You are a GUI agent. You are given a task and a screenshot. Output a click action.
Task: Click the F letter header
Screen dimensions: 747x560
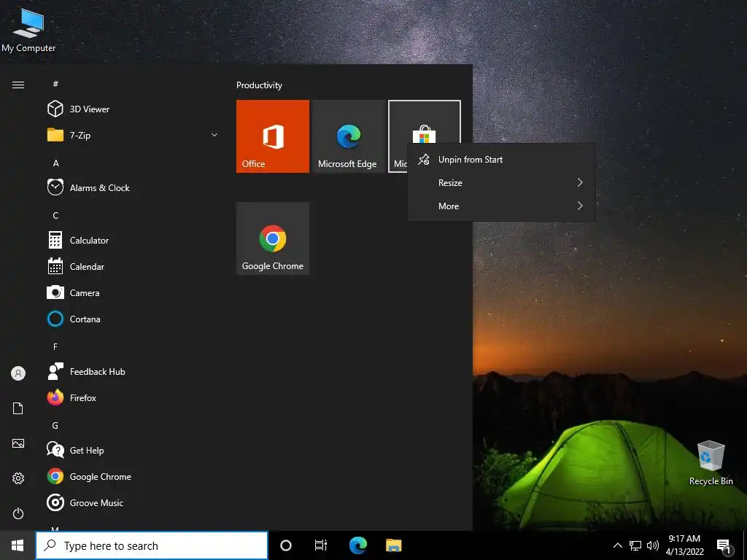(x=55, y=346)
